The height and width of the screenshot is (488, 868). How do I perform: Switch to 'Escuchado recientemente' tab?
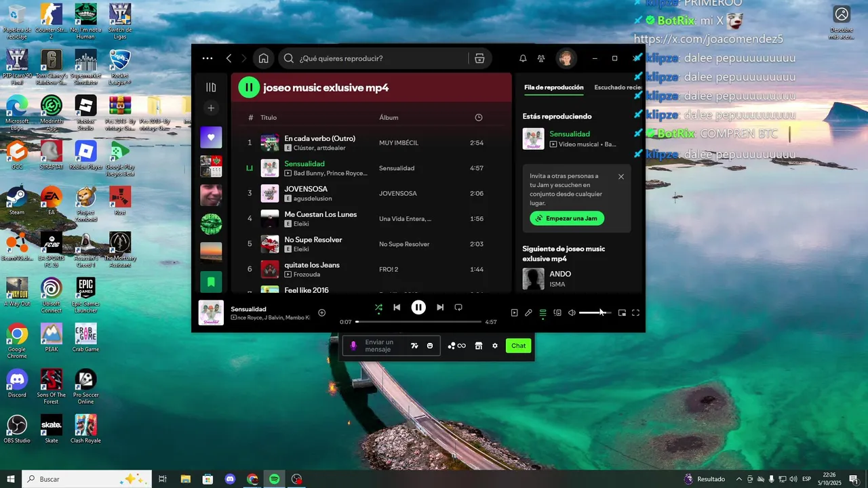pyautogui.click(x=618, y=87)
